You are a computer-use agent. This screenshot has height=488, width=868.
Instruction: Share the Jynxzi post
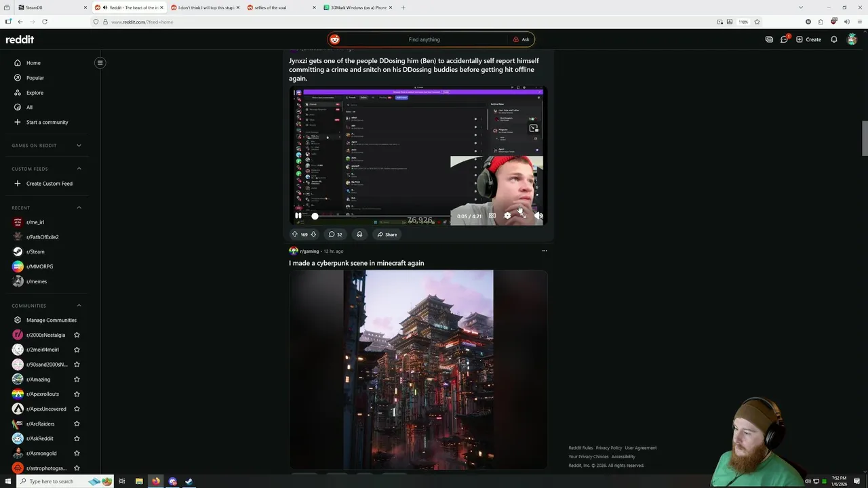387,234
